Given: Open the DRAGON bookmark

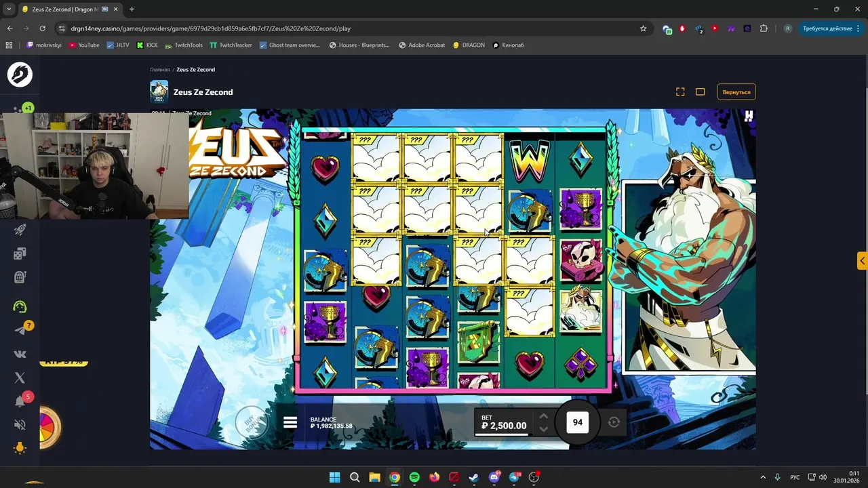Looking at the screenshot, I should click(x=469, y=45).
